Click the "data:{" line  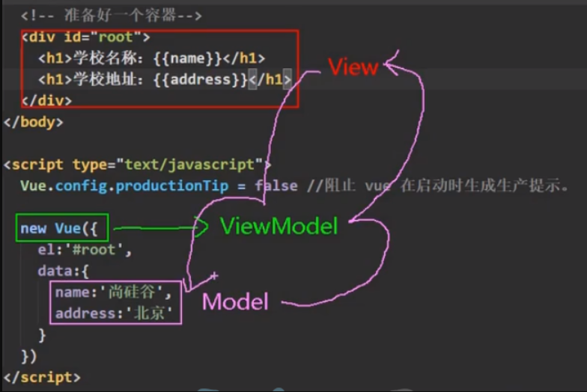coord(63,271)
